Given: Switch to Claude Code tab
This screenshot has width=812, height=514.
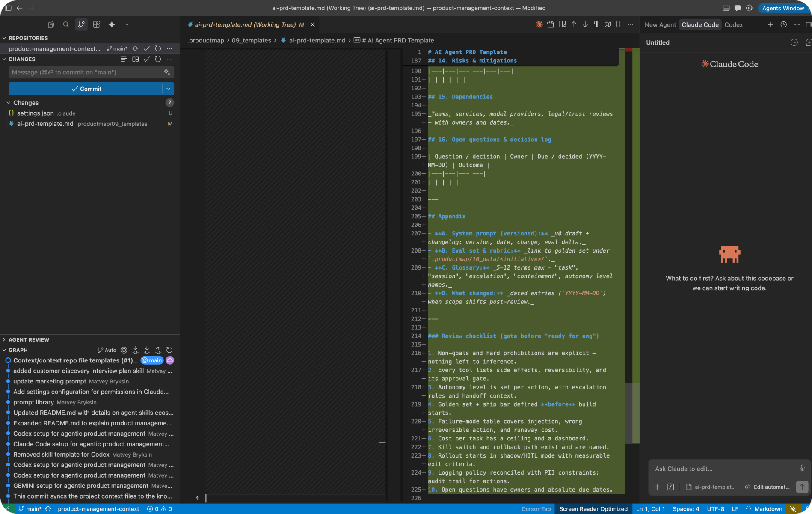Looking at the screenshot, I should (x=700, y=25).
